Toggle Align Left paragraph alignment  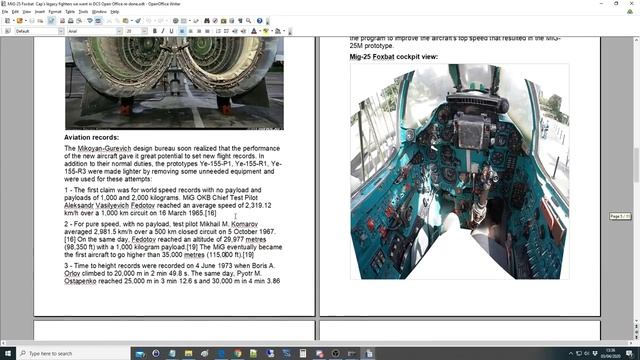pos(182,31)
